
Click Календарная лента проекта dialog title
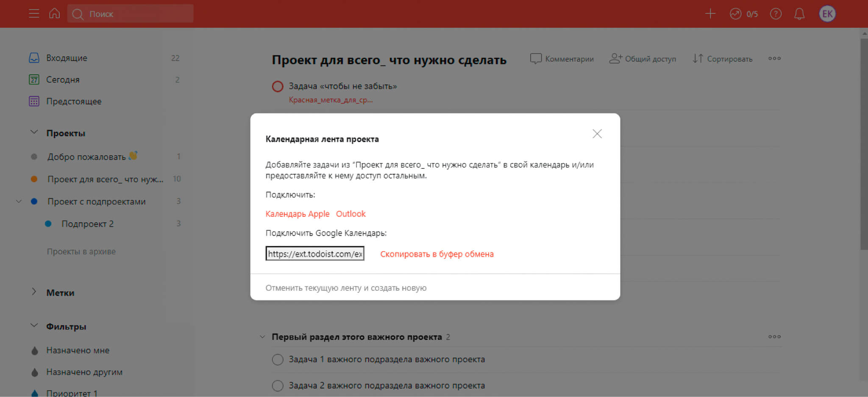pyautogui.click(x=322, y=139)
